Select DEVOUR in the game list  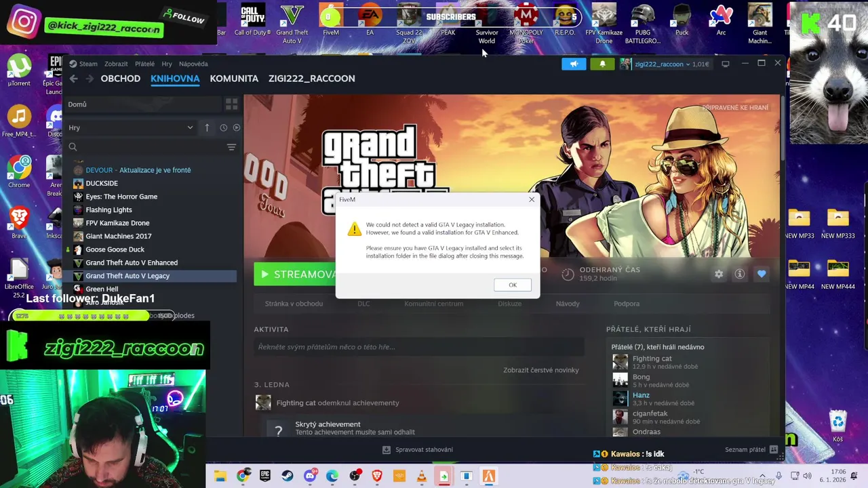[x=138, y=170]
